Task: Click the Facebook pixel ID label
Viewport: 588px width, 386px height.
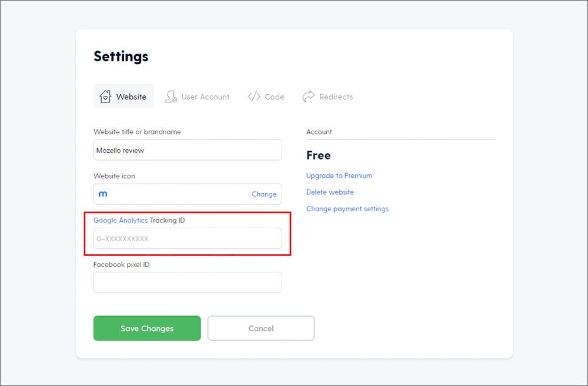Action: click(x=122, y=264)
